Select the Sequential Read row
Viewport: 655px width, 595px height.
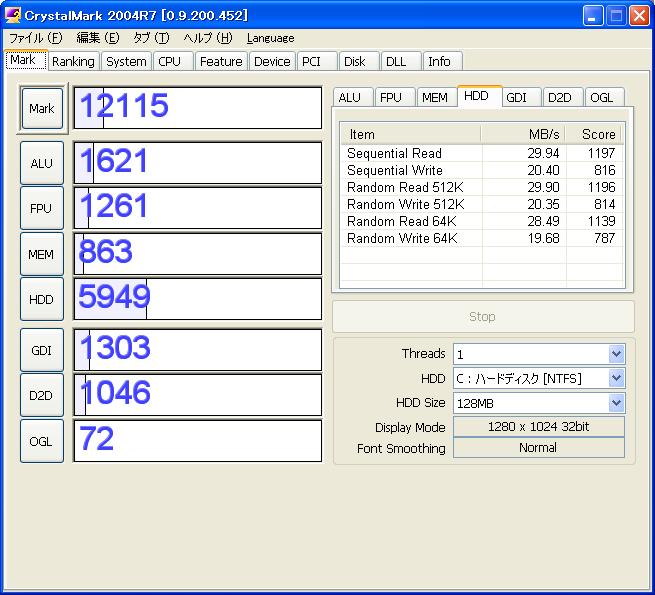point(482,153)
